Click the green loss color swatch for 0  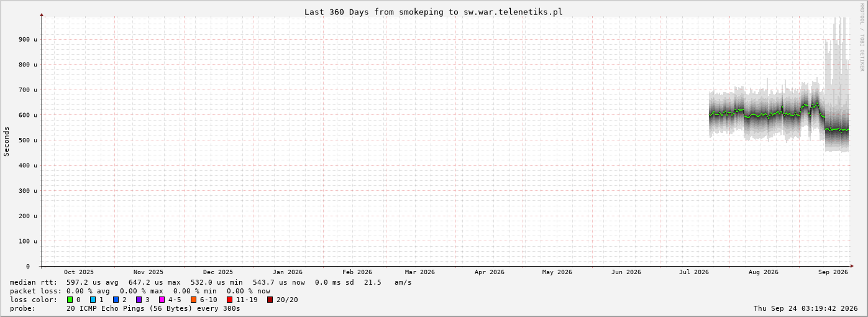coord(70,300)
